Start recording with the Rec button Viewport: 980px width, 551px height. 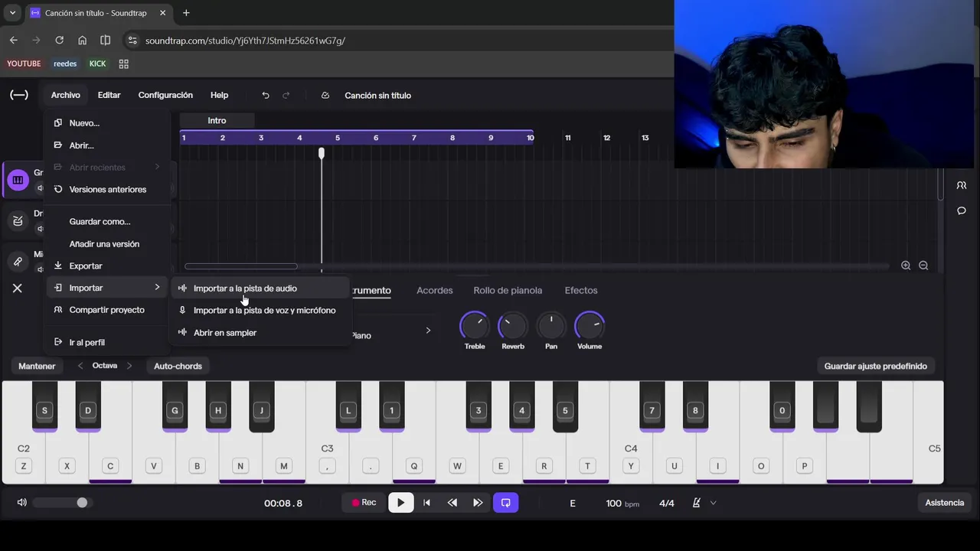364,503
